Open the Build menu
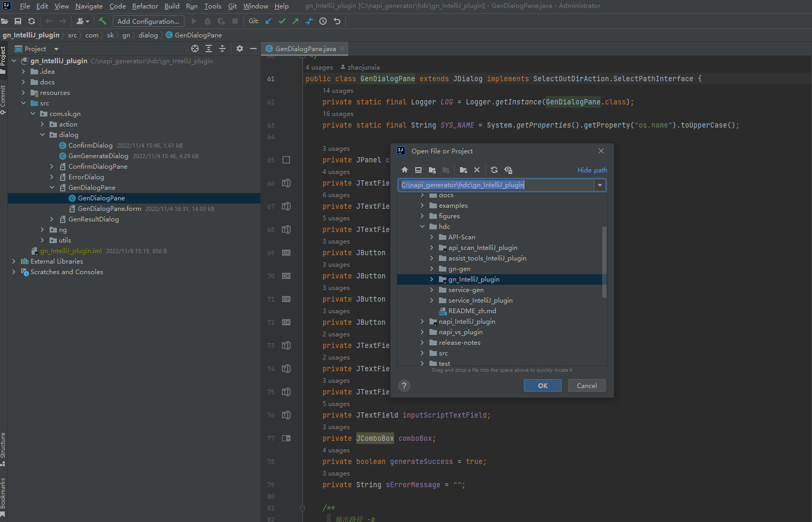Image resolution: width=812 pixels, height=522 pixels. point(172,6)
